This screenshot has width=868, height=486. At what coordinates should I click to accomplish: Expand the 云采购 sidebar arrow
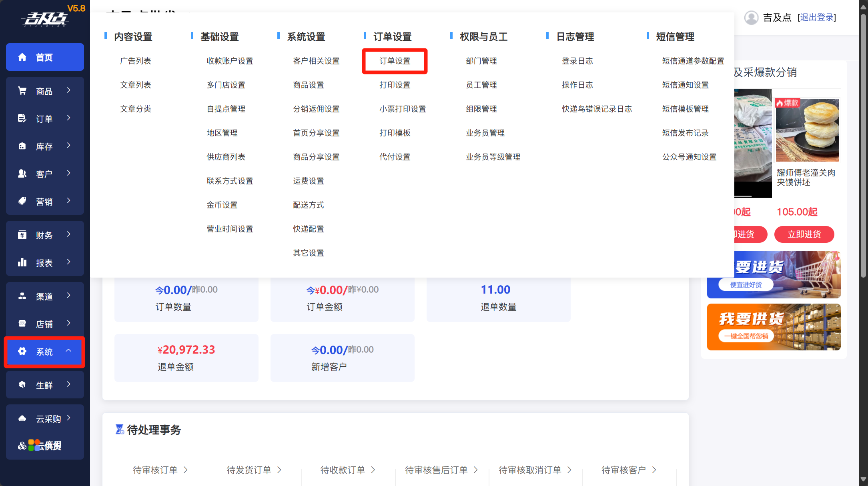[69, 418]
